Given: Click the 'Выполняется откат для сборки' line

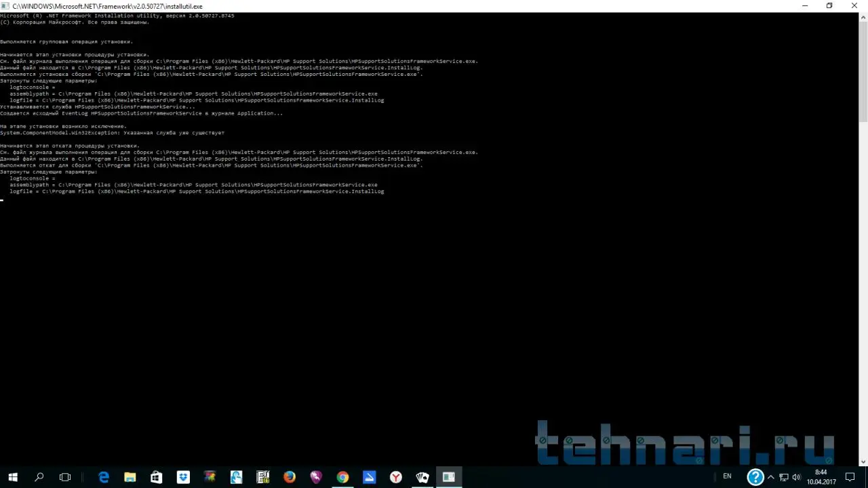Looking at the screenshot, I should [x=212, y=165].
